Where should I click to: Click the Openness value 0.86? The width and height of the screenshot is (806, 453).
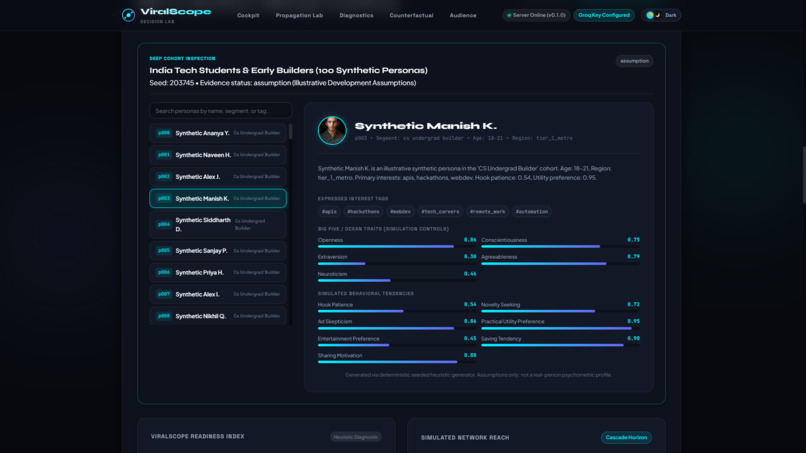point(470,240)
